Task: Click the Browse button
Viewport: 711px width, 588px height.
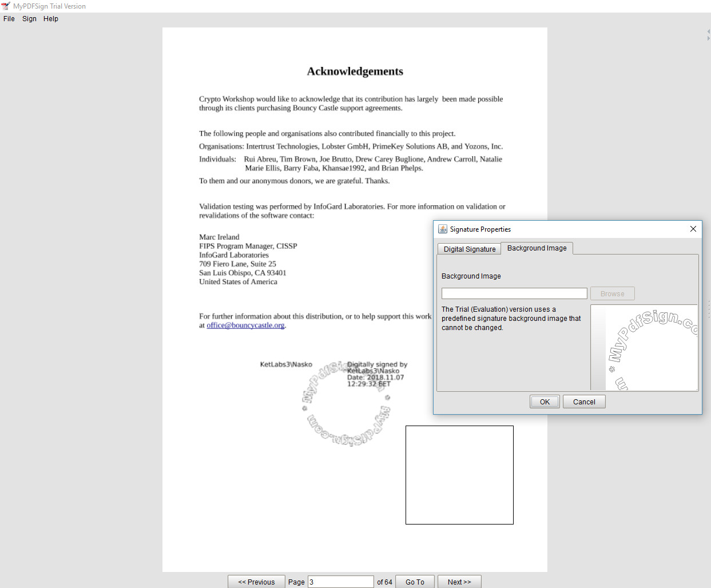Action: pyautogui.click(x=613, y=293)
